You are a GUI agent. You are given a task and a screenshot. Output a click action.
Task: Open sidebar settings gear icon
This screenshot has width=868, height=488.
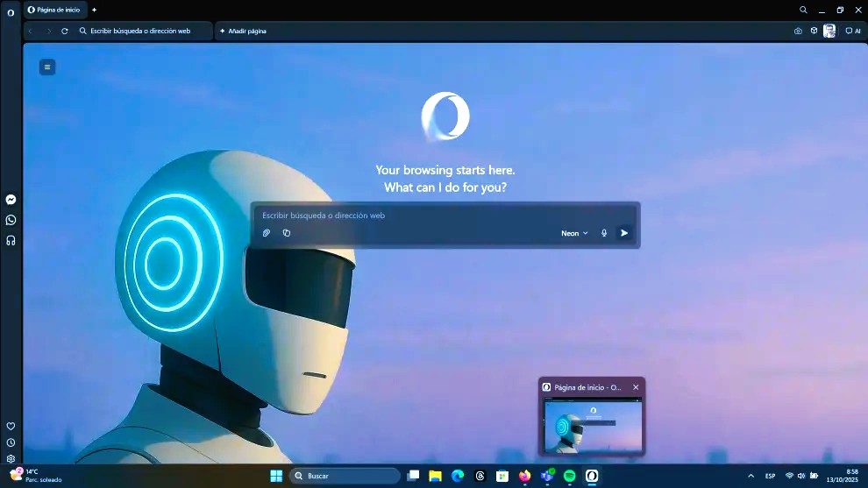[11, 458]
